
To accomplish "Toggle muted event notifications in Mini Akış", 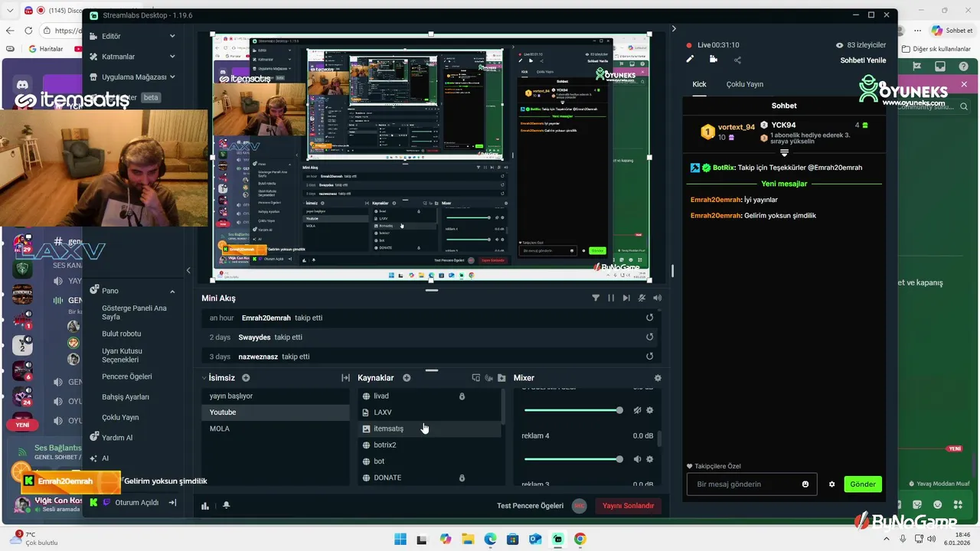I will click(x=642, y=298).
